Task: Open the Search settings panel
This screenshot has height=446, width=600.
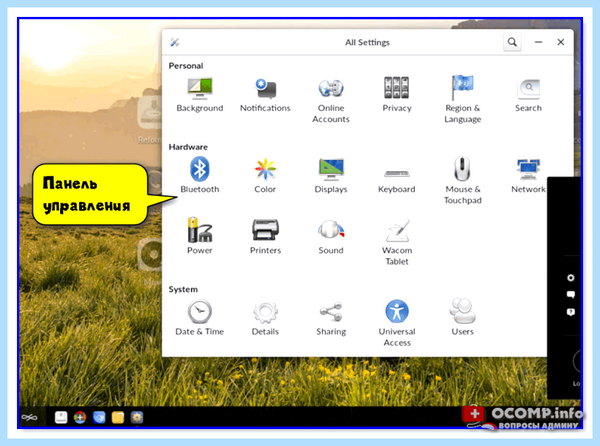Action: pos(528,95)
